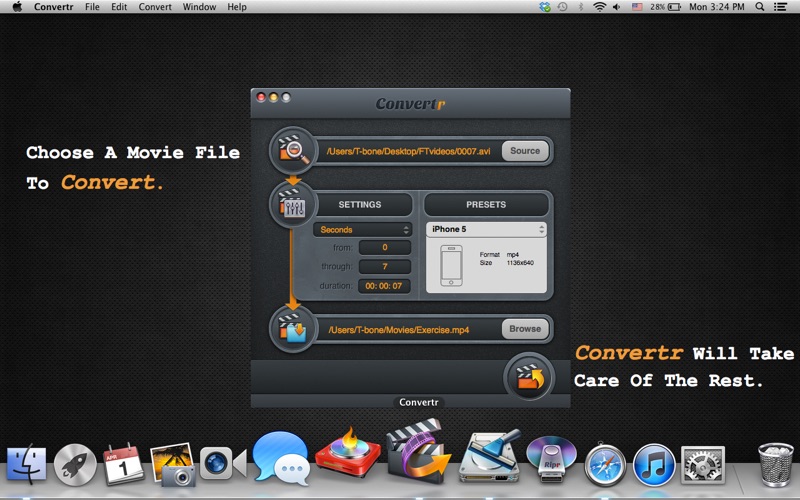Start conversion with the round convert icon
This screenshot has width=800, height=500.
coord(529,378)
